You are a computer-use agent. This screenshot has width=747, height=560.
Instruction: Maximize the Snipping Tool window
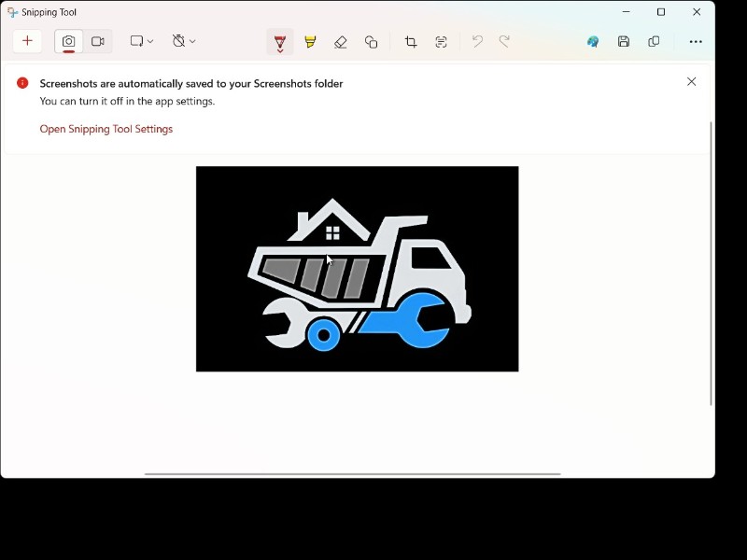coord(661,12)
